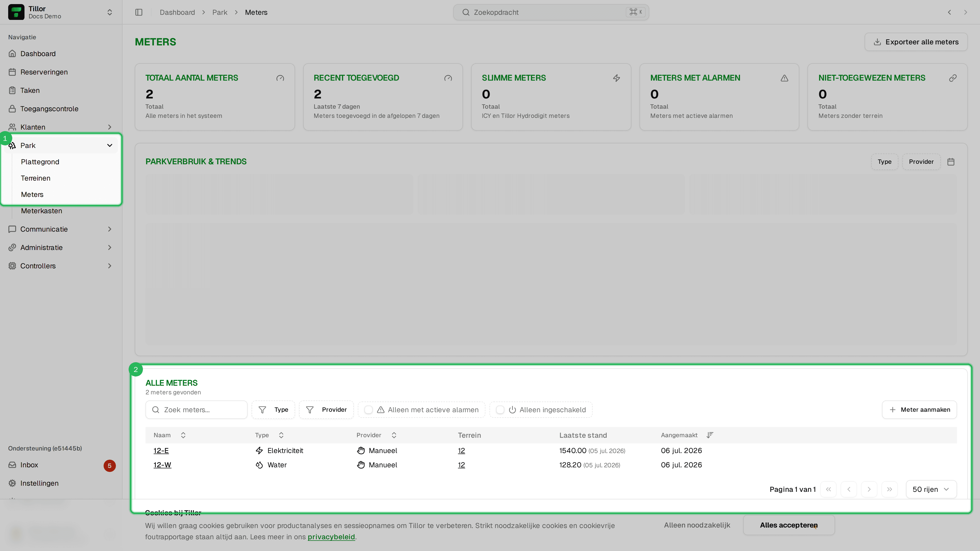This screenshot has width=980, height=551.
Task: Click Exporteer alle meters button
Action: pos(916,42)
